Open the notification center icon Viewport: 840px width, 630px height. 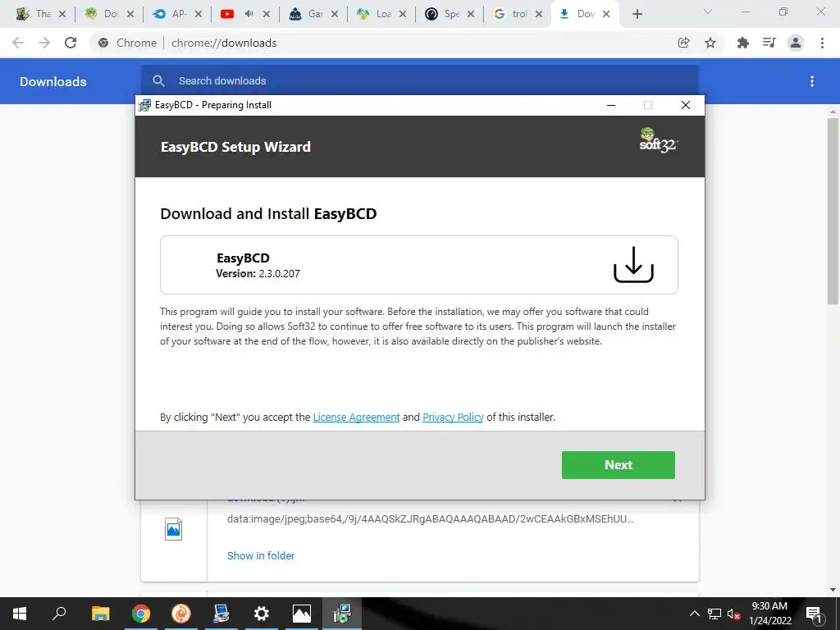point(814,614)
